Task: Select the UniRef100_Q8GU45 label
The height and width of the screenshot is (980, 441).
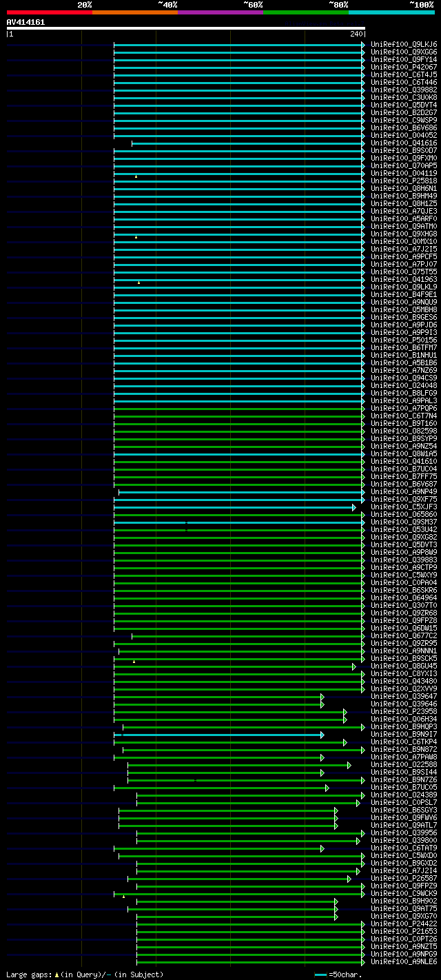Action: click(404, 666)
